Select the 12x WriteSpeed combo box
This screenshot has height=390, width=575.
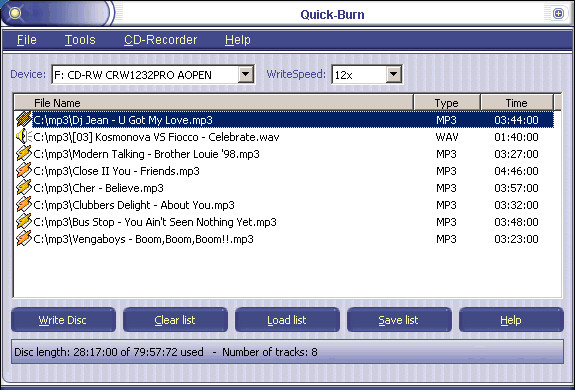[x=367, y=75]
